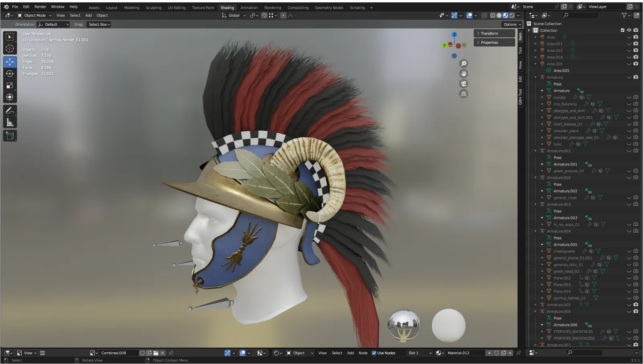Unlink the Material.012 datablock with X
Image resolution: width=643 pixels, height=364 pixels.
click(510, 353)
